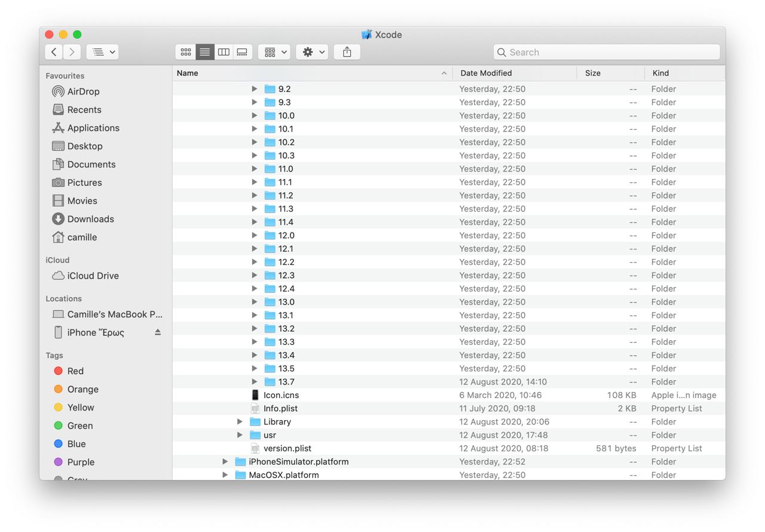Image resolution: width=765 pixels, height=532 pixels.
Task: Click the 108 KB size value
Action: [x=622, y=395]
